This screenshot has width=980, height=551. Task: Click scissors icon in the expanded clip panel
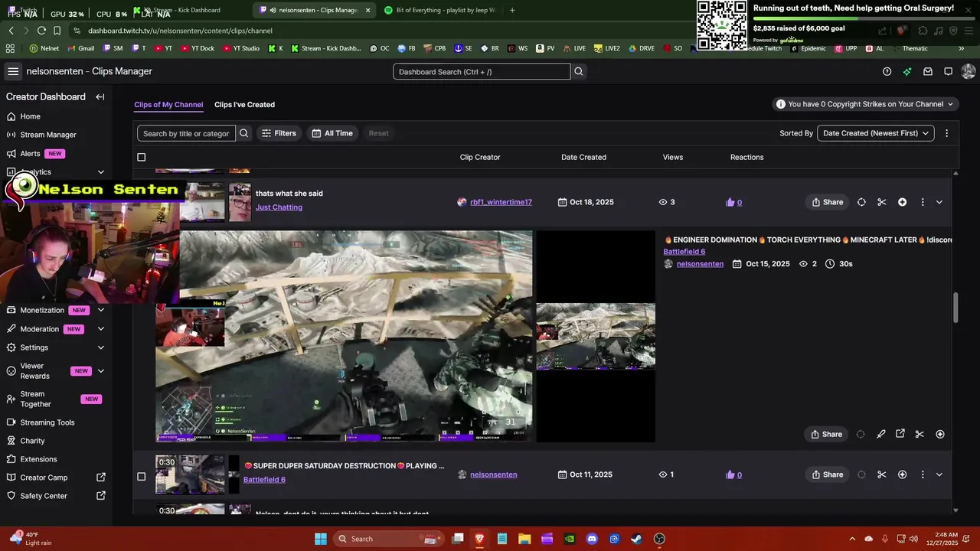point(920,434)
